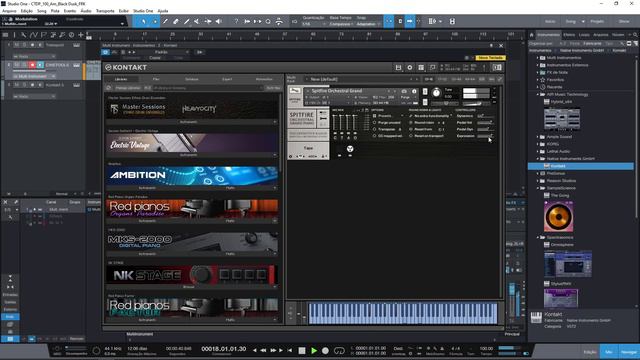Select the Eraser tool
The width and height of the screenshot is (640, 360).
(176, 21)
